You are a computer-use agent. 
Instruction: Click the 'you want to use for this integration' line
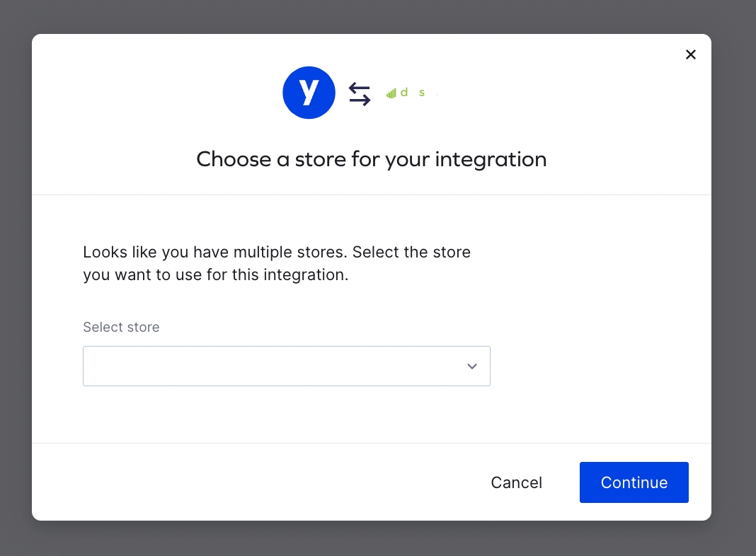pos(215,275)
